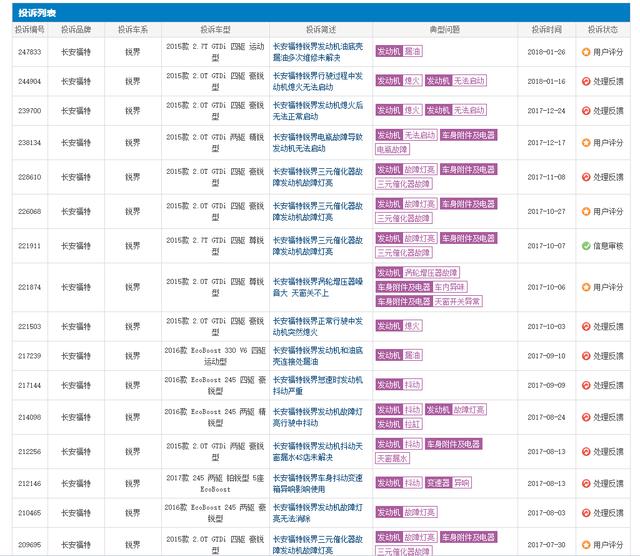Click the 典型问题 column header
The image size is (640, 556).
[x=445, y=29]
